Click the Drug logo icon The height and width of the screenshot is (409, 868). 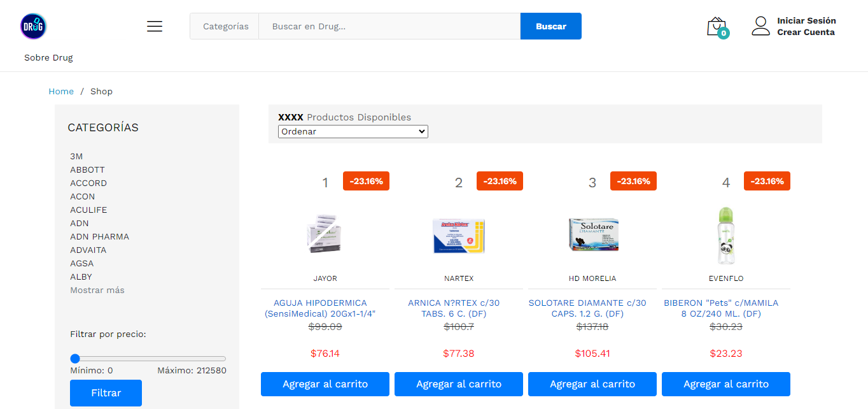pyautogui.click(x=33, y=27)
